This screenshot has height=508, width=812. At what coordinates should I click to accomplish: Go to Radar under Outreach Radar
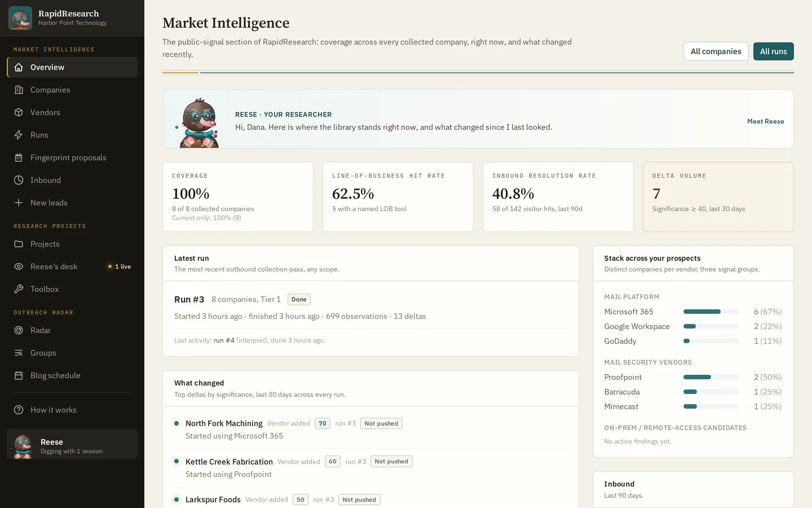coord(72,330)
